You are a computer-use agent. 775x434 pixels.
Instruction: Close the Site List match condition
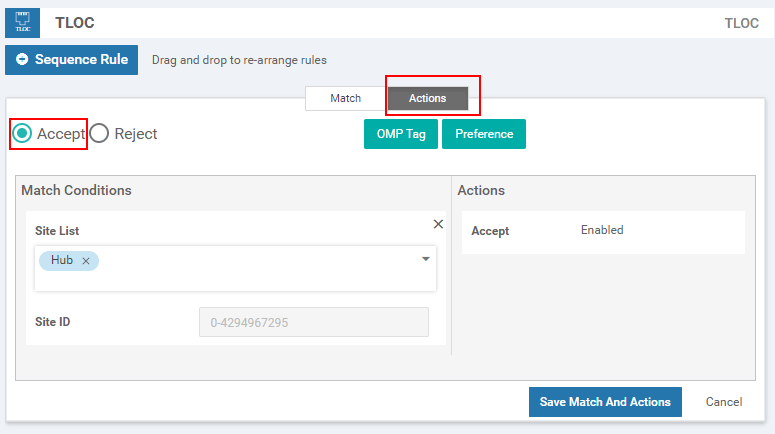[438, 224]
